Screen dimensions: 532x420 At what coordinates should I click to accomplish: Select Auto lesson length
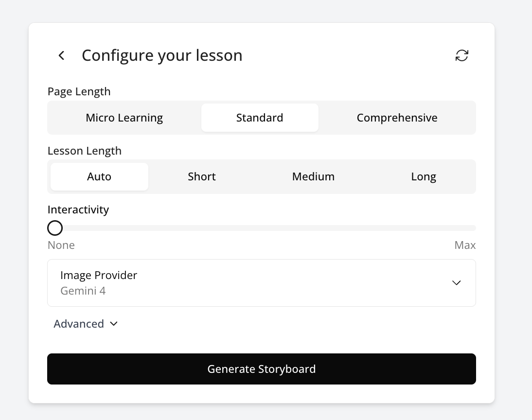click(99, 176)
